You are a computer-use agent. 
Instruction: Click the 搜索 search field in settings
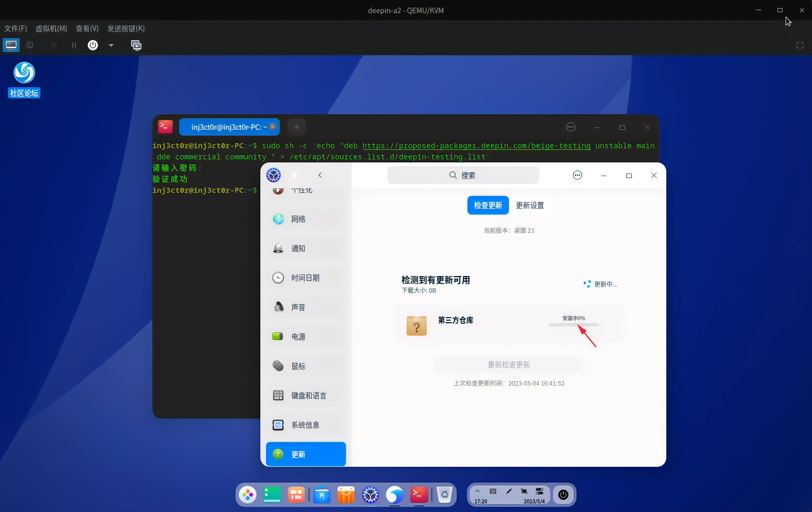tap(462, 175)
